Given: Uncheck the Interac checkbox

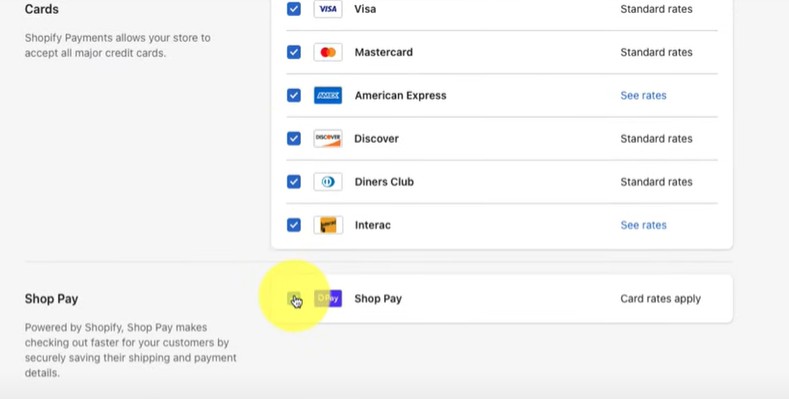Looking at the screenshot, I should pyautogui.click(x=294, y=225).
